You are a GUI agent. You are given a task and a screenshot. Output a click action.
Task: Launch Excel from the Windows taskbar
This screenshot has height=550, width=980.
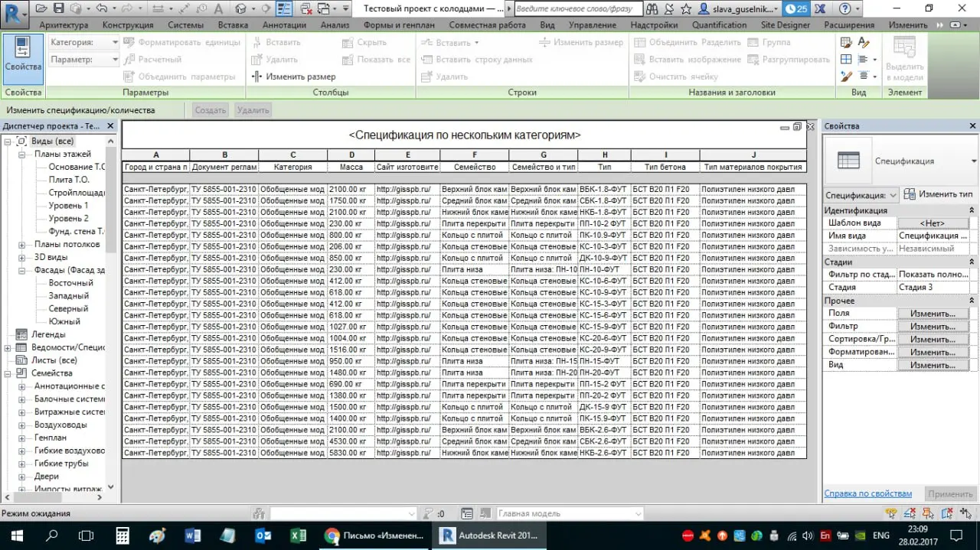pos(298,535)
